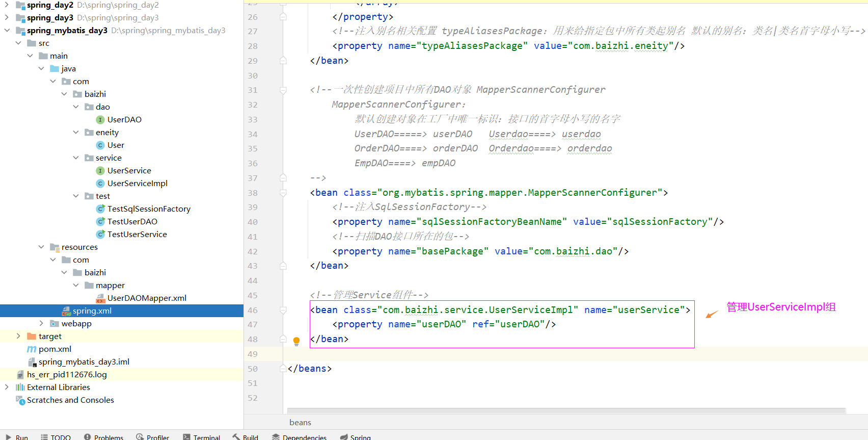Click the Scratches and Consoles icon

pos(20,400)
